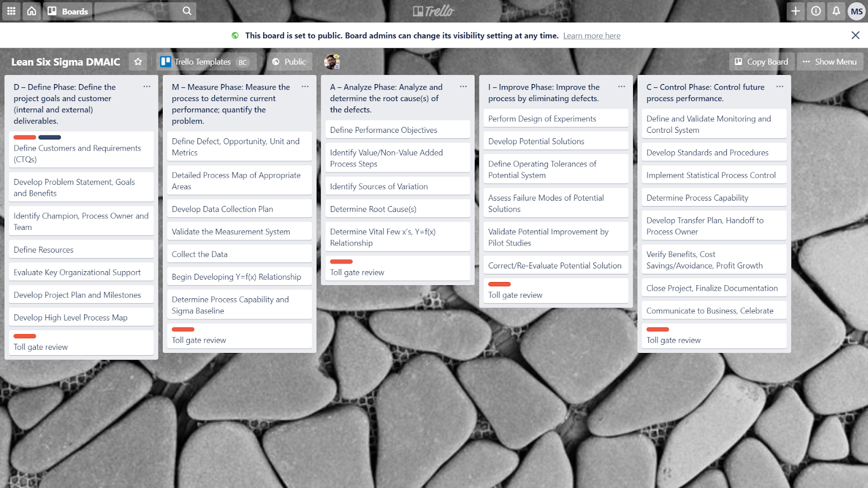Screen dimensions: 868x488
Task: Open Correct/Re-Evaluate Potential Solution card
Action: pos(556,265)
